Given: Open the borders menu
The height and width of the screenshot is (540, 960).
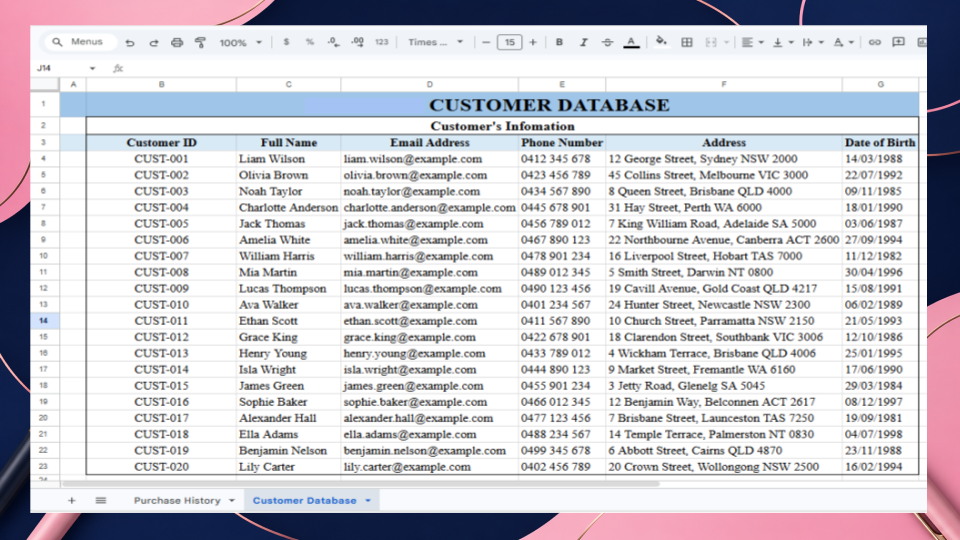Looking at the screenshot, I should (x=687, y=42).
